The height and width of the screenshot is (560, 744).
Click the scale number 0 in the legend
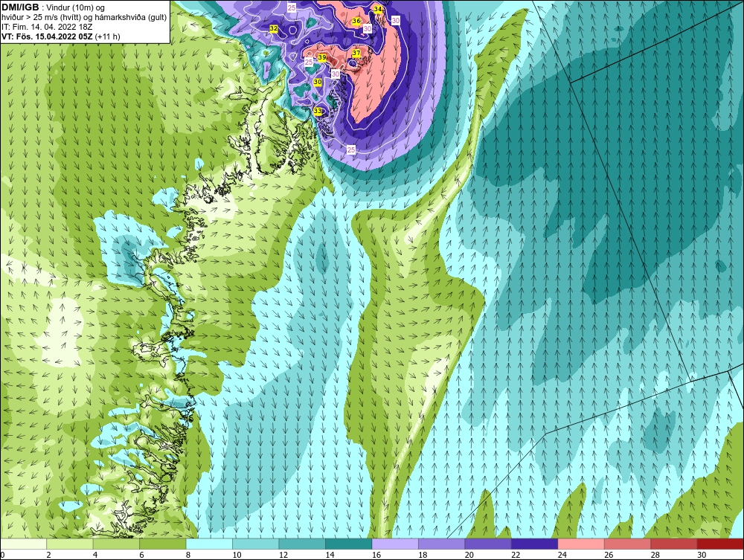click(2, 555)
